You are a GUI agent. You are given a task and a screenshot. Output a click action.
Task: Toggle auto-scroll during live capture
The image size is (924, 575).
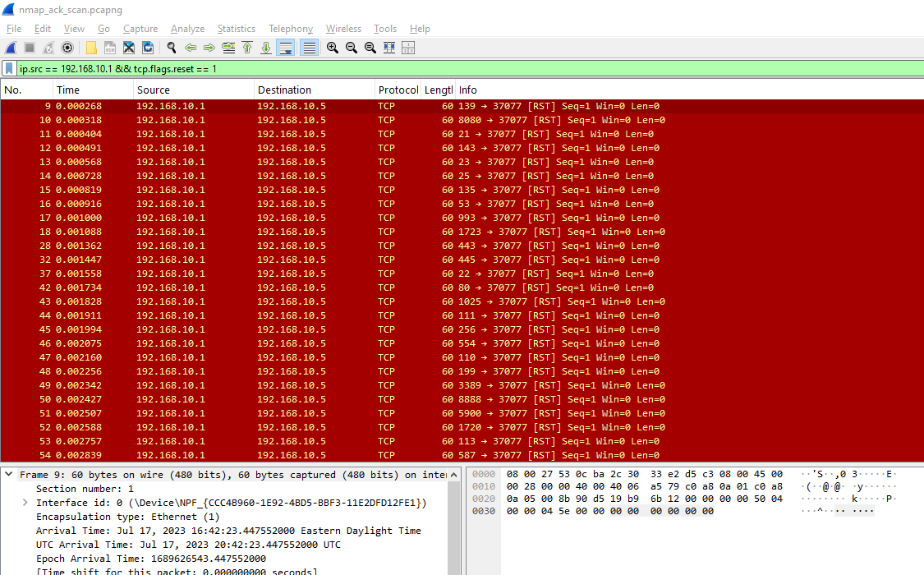(x=285, y=47)
